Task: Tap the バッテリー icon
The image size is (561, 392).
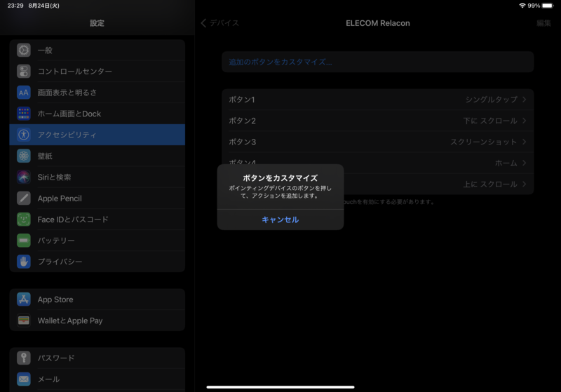Action: 24,241
